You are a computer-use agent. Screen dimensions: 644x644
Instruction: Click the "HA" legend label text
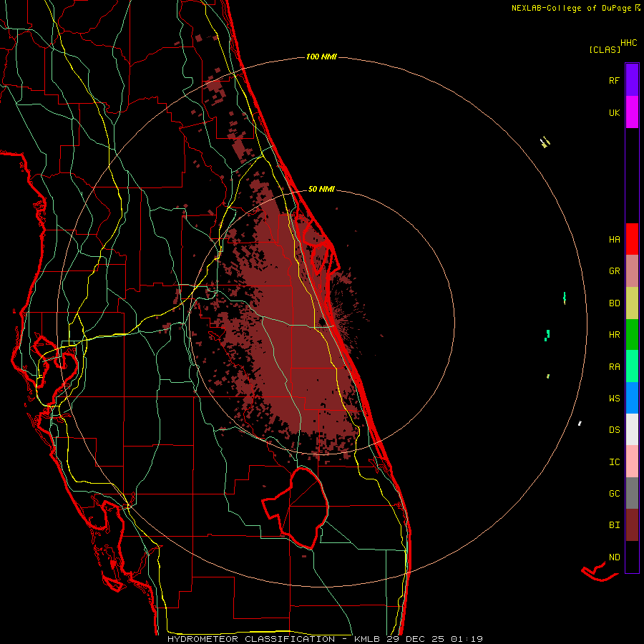(614, 240)
